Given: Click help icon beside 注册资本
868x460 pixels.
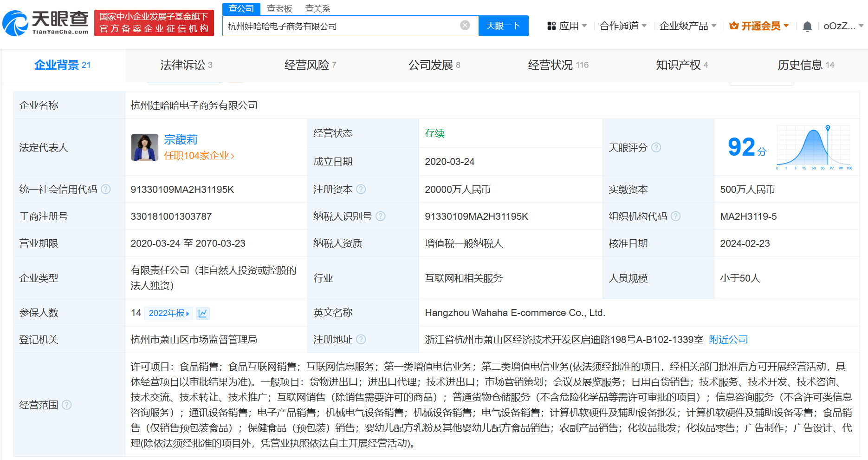Looking at the screenshot, I should 361,189.
